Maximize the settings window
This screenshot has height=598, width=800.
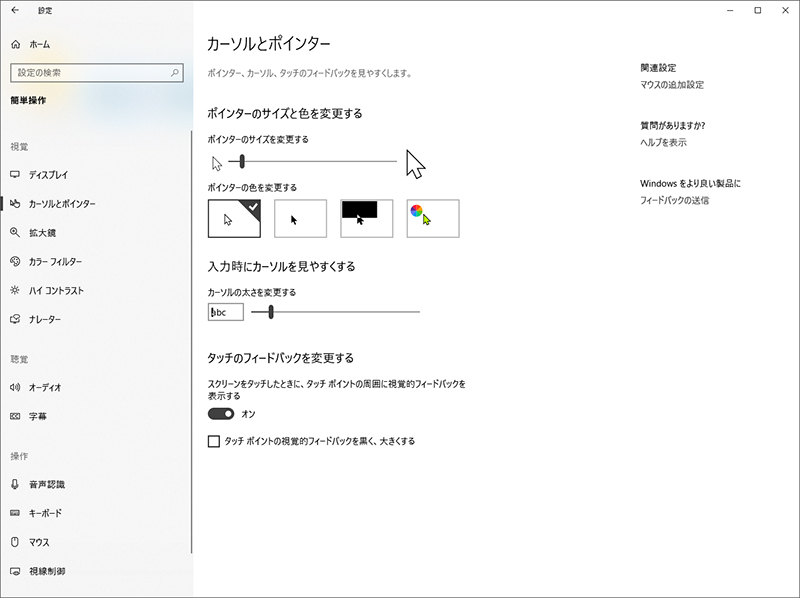[x=758, y=10]
